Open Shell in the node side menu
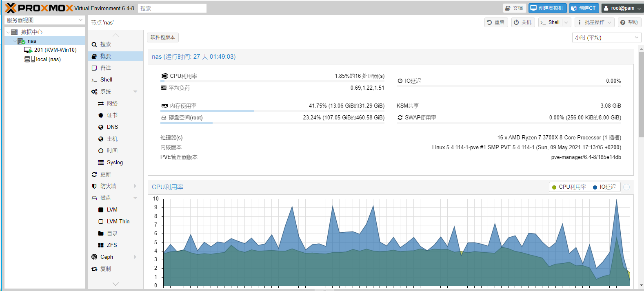 (x=115, y=80)
